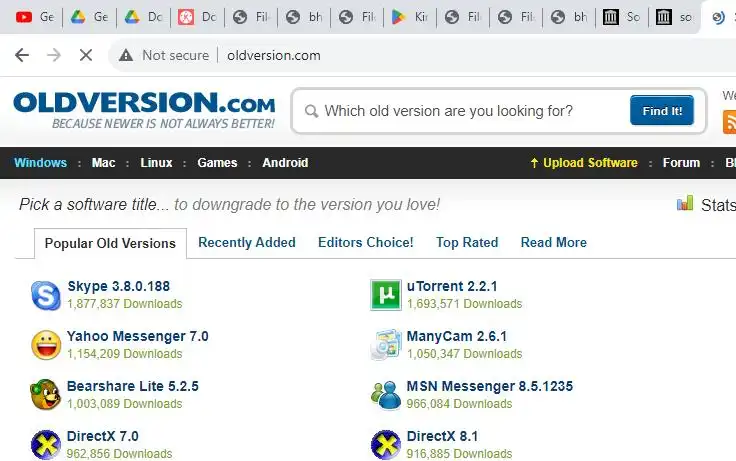Click the Yahoo Messenger smiley icon
Image resolution: width=736 pixels, height=461 pixels.
pyautogui.click(x=46, y=345)
